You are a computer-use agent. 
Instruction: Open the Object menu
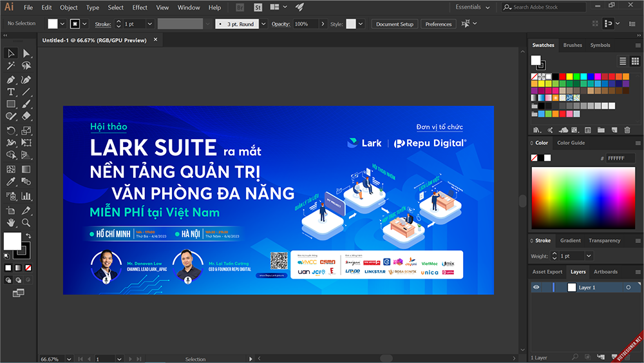(x=69, y=7)
